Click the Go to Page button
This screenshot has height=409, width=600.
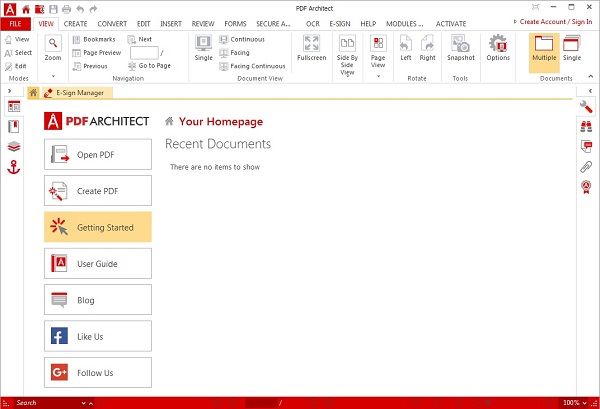[150, 66]
